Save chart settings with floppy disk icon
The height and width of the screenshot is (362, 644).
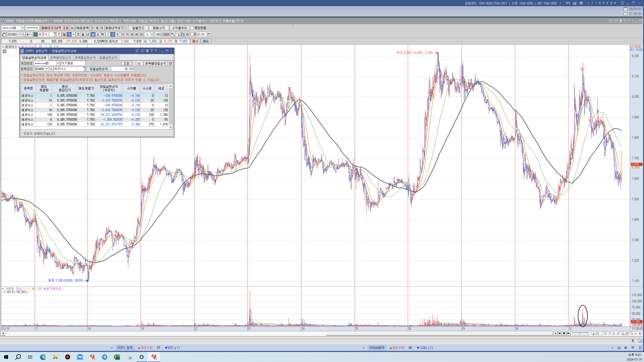[183, 34]
